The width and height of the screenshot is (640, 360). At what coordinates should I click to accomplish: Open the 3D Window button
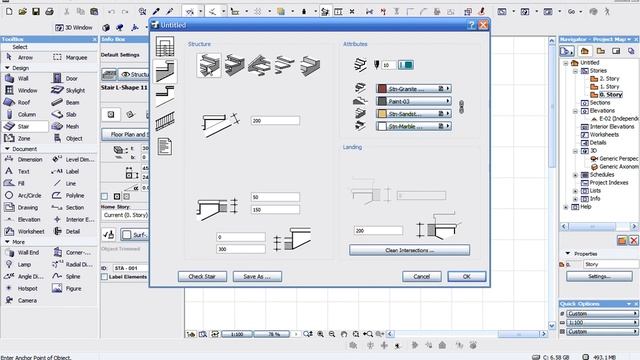(74, 27)
